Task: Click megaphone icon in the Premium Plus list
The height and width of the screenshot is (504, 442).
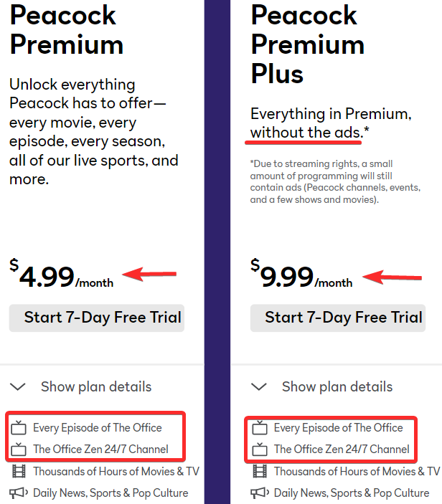Action: click(x=260, y=493)
